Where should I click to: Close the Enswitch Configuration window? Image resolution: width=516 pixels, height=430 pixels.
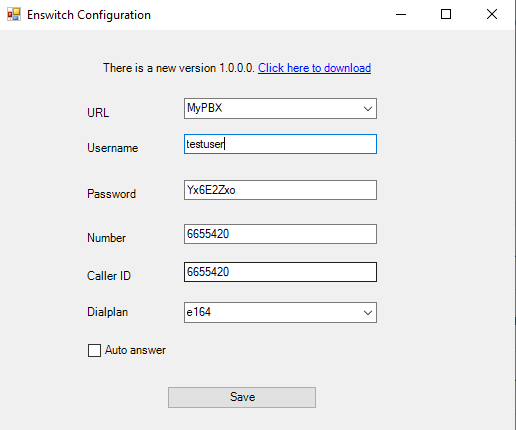(x=492, y=14)
